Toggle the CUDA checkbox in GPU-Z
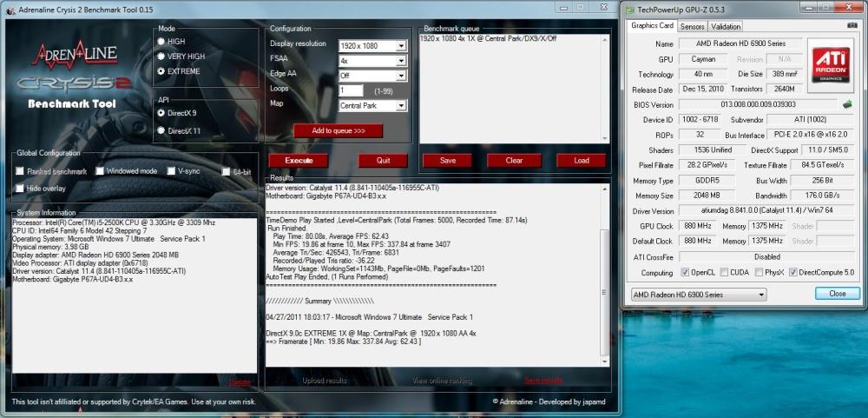This screenshot has width=868, height=418. (725, 272)
